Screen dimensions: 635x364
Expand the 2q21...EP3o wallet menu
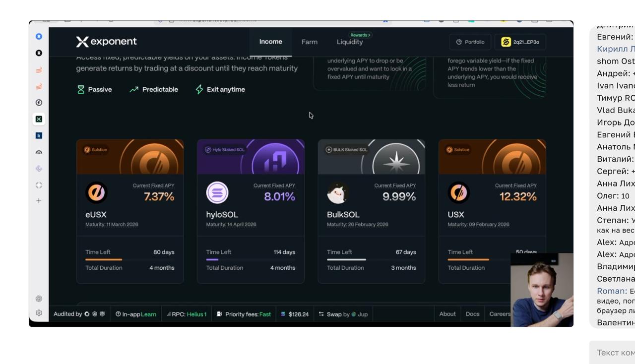[520, 42]
